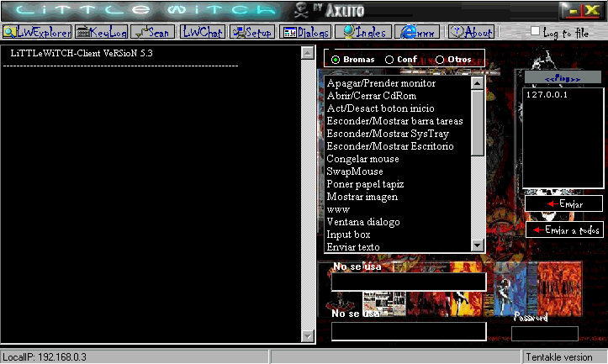608x364 pixels.
Task: Select the Bromas radio option
Action: tap(336, 60)
